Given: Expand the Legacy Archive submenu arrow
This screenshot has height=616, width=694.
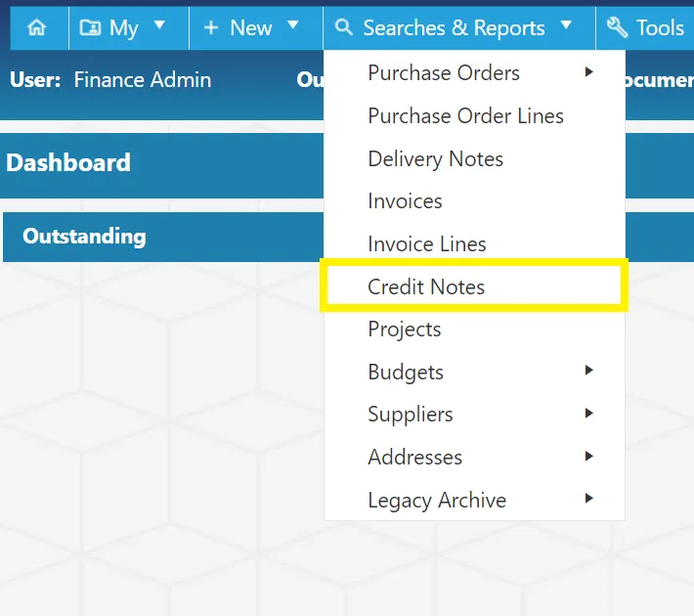Looking at the screenshot, I should click(x=588, y=499).
